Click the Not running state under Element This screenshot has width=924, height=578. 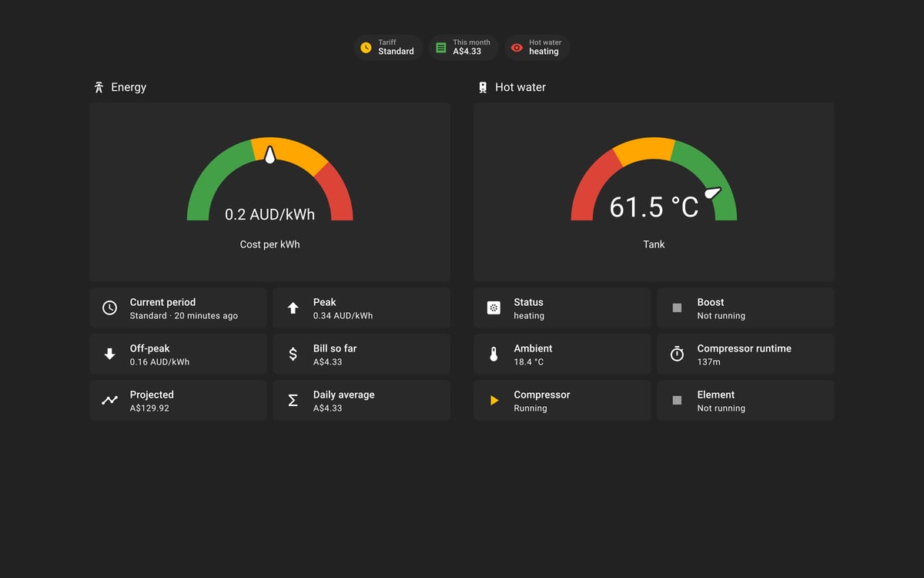pyautogui.click(x=721, y=408)
